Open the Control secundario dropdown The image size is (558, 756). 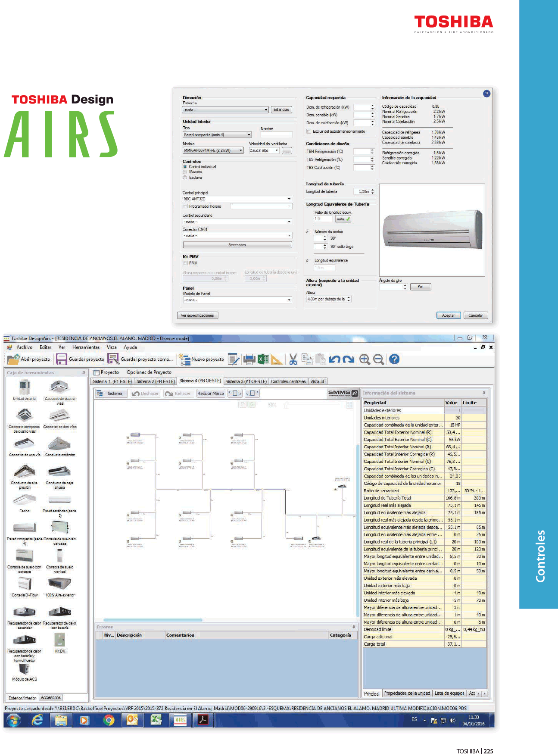tap(237, 222)
